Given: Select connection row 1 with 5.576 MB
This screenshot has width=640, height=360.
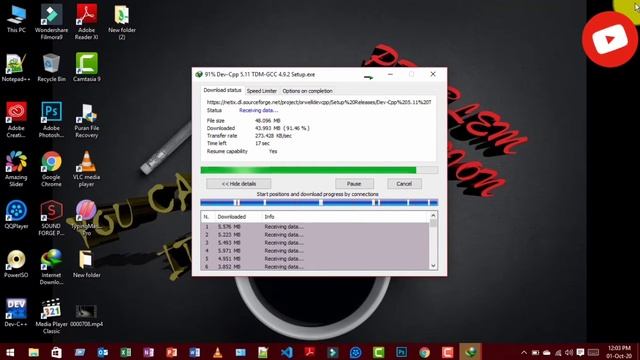Looking at the screenshot, I should [315, 227].
